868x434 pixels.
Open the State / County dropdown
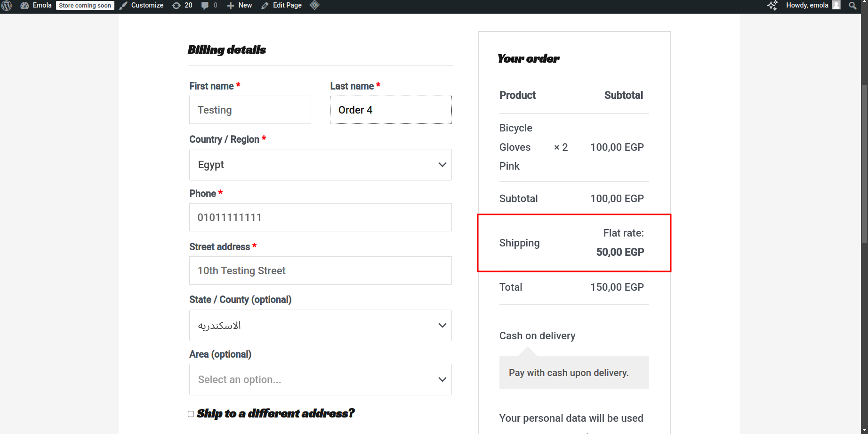[321, 326]
